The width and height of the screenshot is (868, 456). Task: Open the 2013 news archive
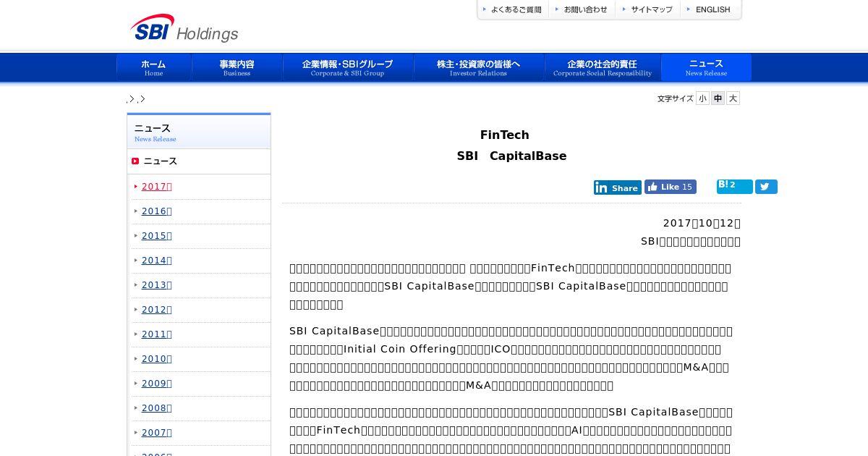tap(156, 285)
